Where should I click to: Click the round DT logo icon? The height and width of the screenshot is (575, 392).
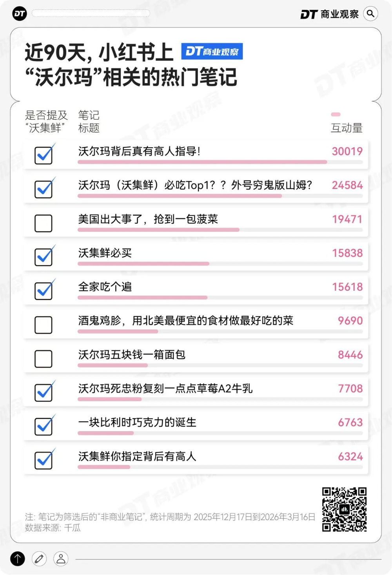tap(20, 14)
